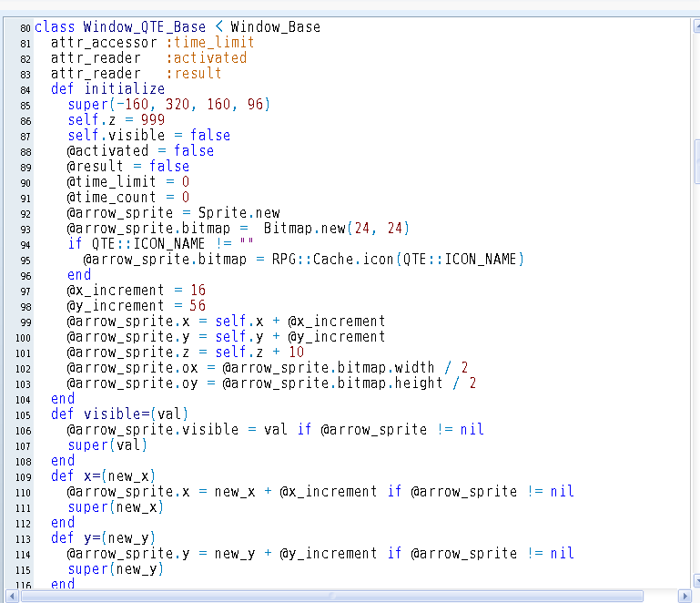Image resolution: width=700 pixels, height=603 pixels.
Task: Click the 'end' keyword on line 104
Action: [x=63, y=398]
